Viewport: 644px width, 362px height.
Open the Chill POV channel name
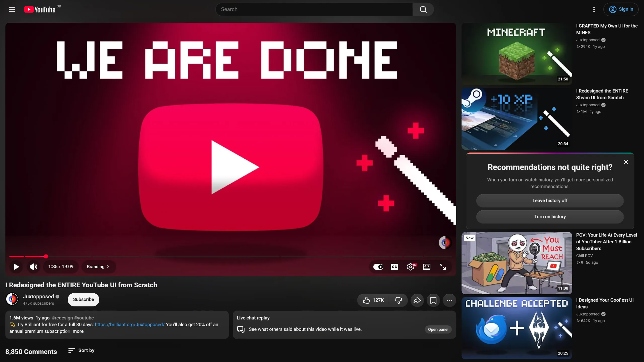(x=584, y=256)
